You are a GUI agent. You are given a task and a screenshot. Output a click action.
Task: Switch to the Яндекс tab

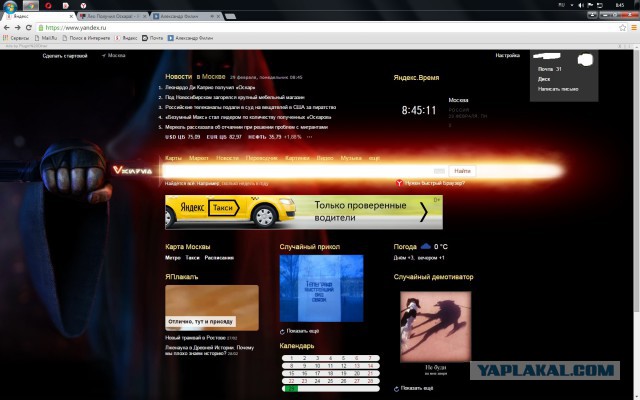[x=38, y=16]
